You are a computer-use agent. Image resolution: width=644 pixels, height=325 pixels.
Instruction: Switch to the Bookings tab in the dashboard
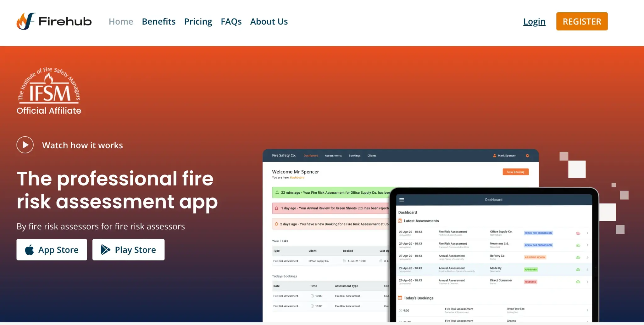(x=354, y=155)
